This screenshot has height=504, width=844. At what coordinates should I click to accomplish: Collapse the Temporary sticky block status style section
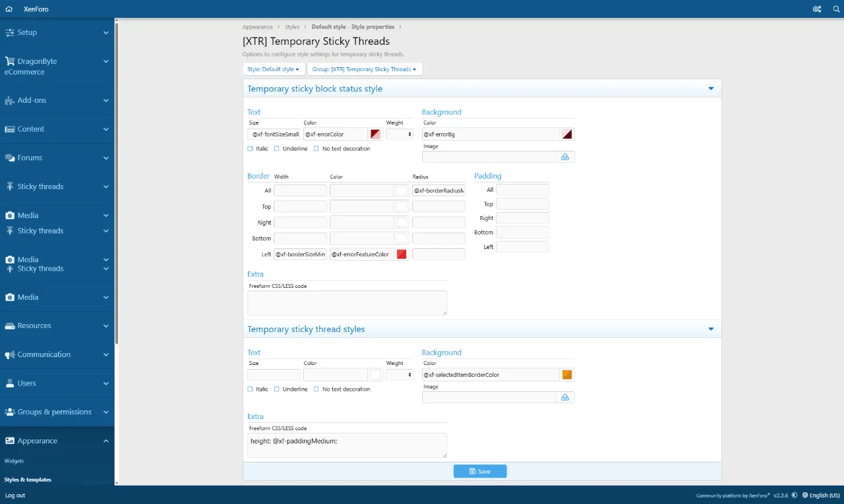click(x=711, y=88)
